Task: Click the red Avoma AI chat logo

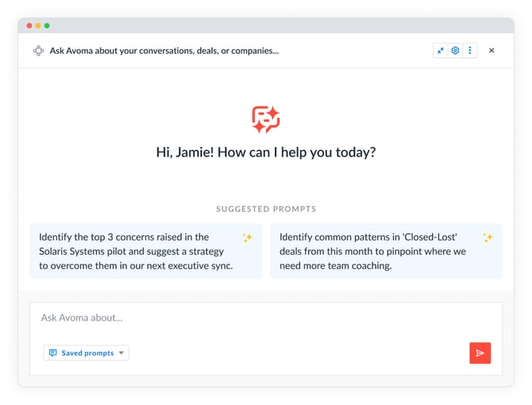Action: click(x=266, y=119)
